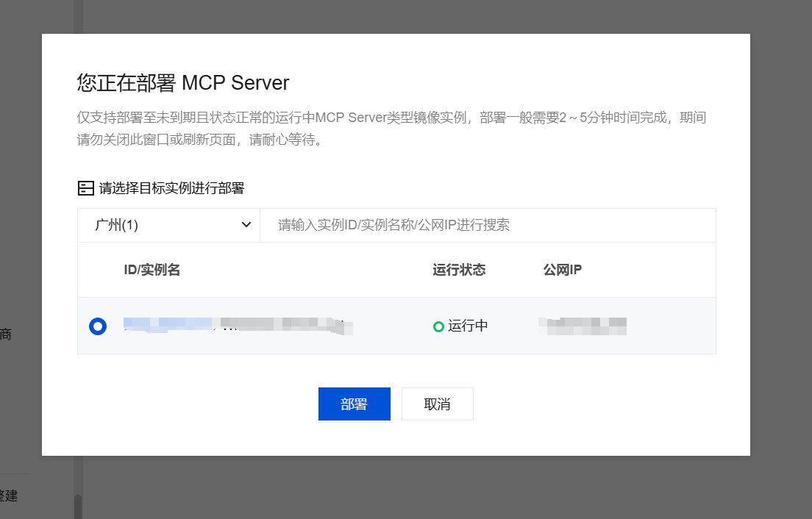Click the ID/实例名 column header
The width and height of the screenshot is (812, 519).
tap(152, 270)
